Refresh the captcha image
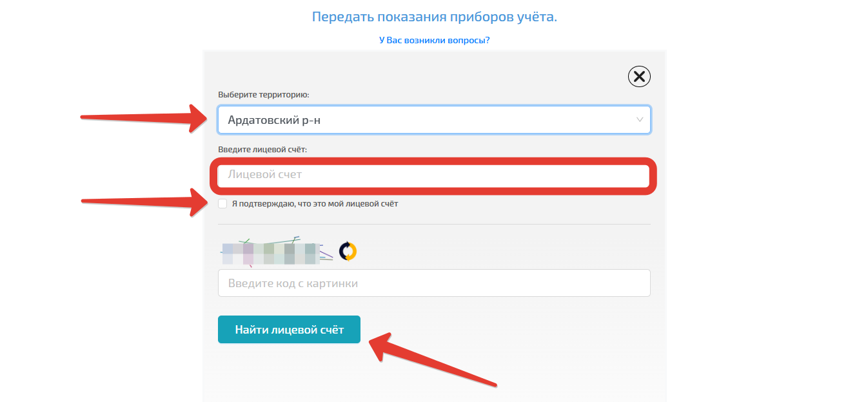Viewport: 868px width, 402px height. click(x=348, y=251)
